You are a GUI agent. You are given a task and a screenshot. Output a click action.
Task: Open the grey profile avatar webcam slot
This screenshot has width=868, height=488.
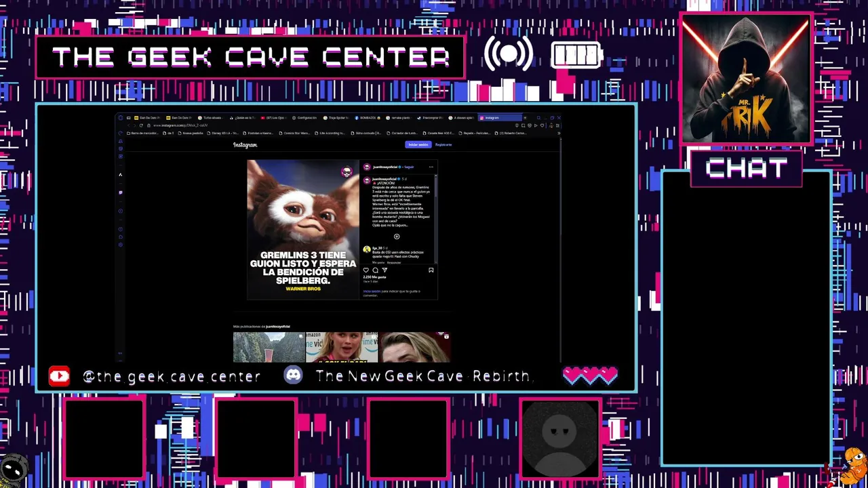tap(559, 438)
